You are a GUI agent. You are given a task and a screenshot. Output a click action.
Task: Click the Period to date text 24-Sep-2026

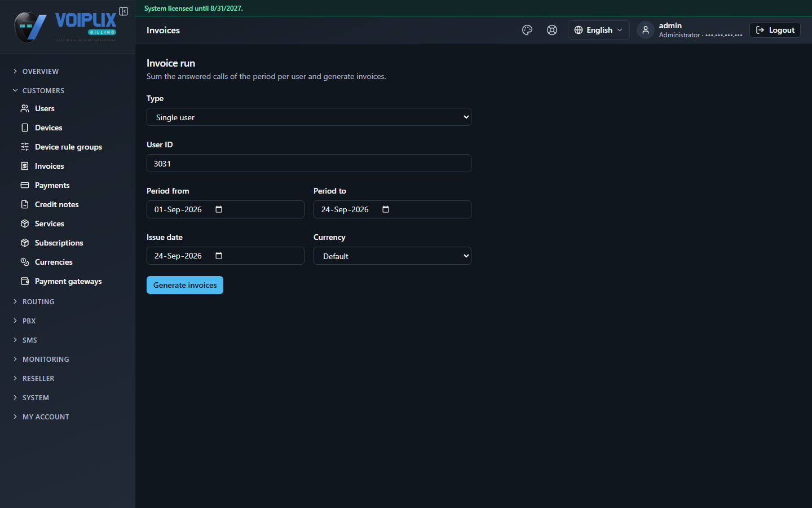point(345,209)
